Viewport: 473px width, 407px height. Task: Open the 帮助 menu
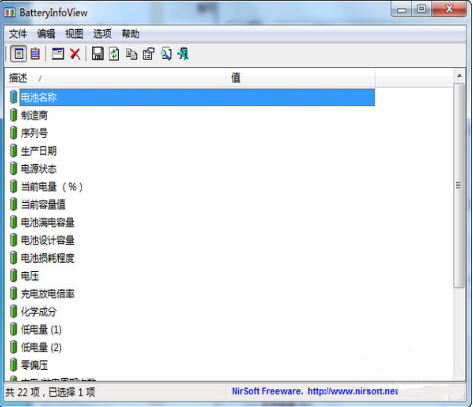[x=130, y=34]
